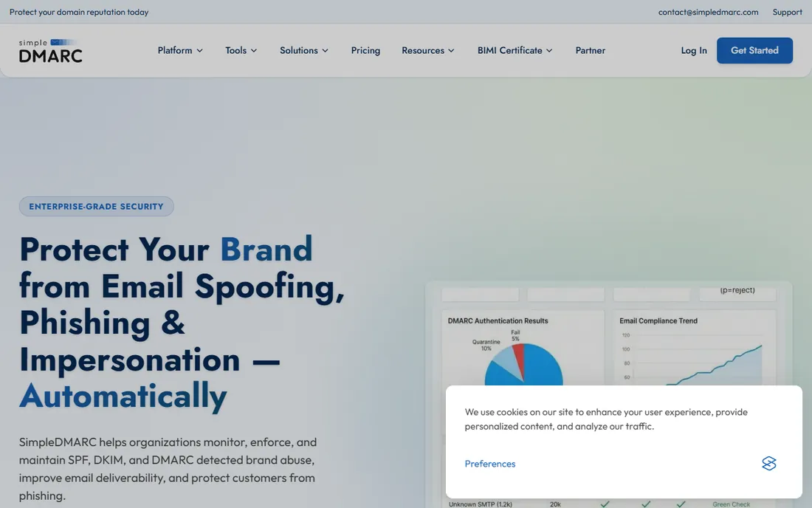
Task: Click the 'Unknown SMTP (1.2k)' row text
Action: 480,504
